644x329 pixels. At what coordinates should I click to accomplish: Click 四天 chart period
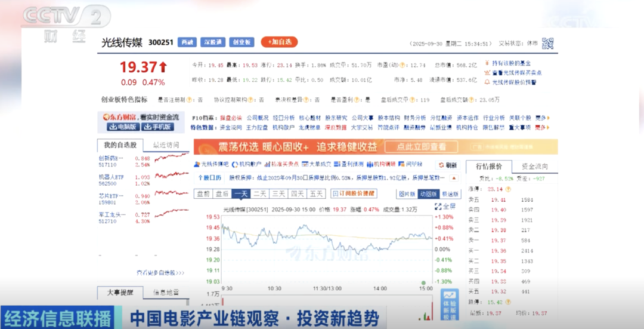pos(298,193)
